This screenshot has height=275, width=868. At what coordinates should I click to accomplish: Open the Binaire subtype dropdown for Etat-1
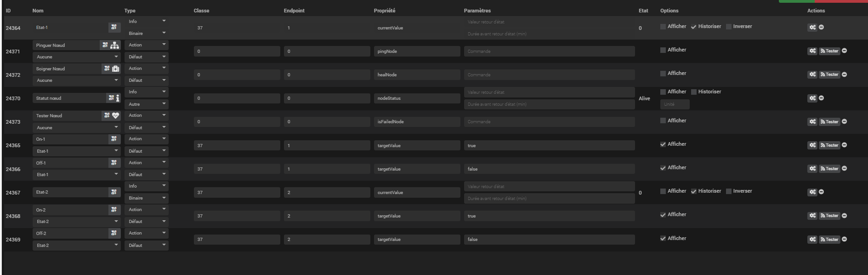pos(146,34)
